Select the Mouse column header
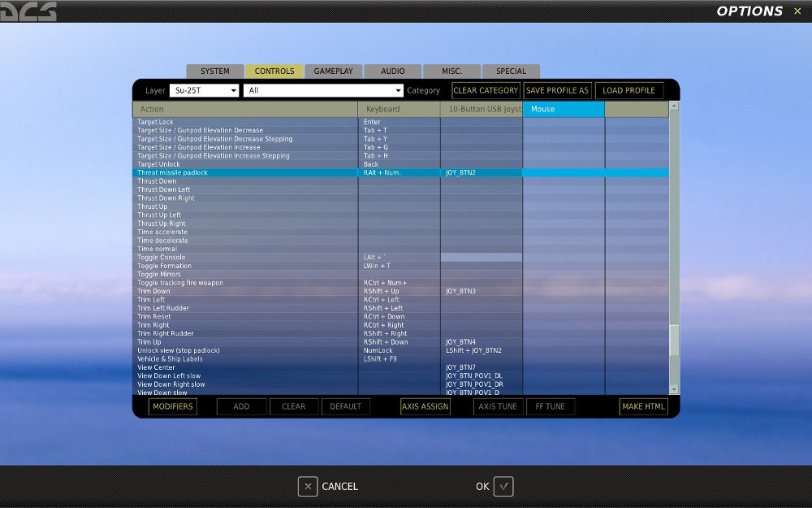Viewport: 812px width, 508px height. 564,109
